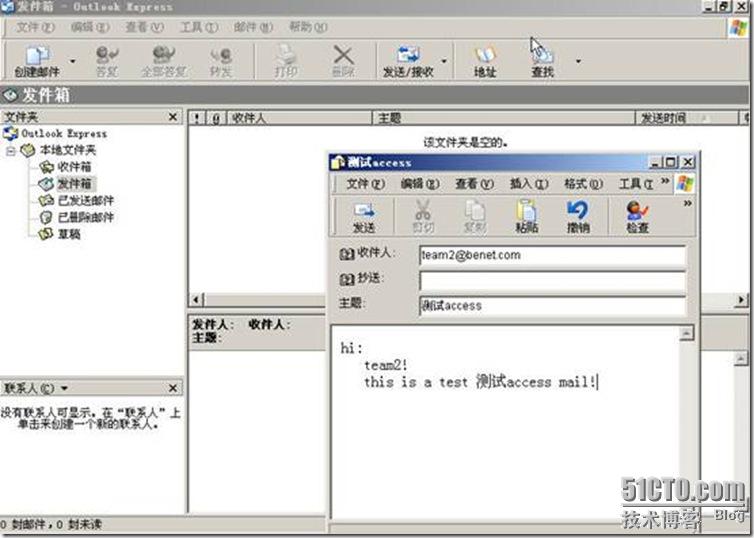Screen dimensions: 754x538
Task: Open the 文件(F) menu in compose window
Action: pos(366,184)
